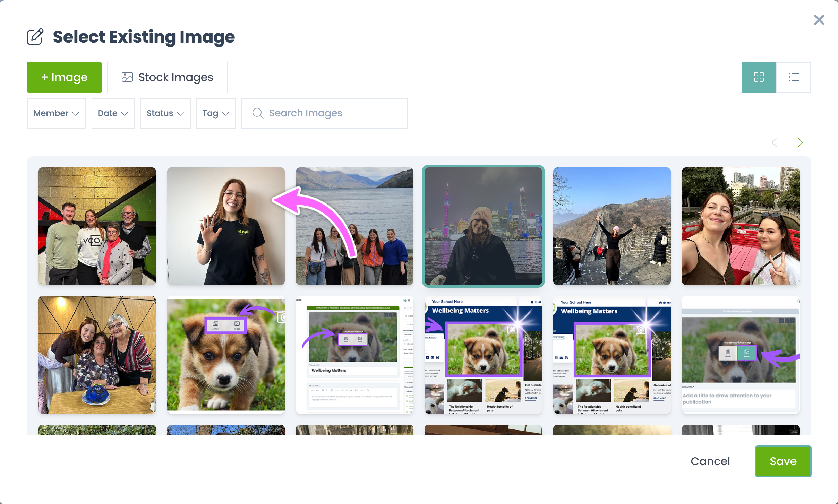Open the Tag filter dropdown

[216, 113]
